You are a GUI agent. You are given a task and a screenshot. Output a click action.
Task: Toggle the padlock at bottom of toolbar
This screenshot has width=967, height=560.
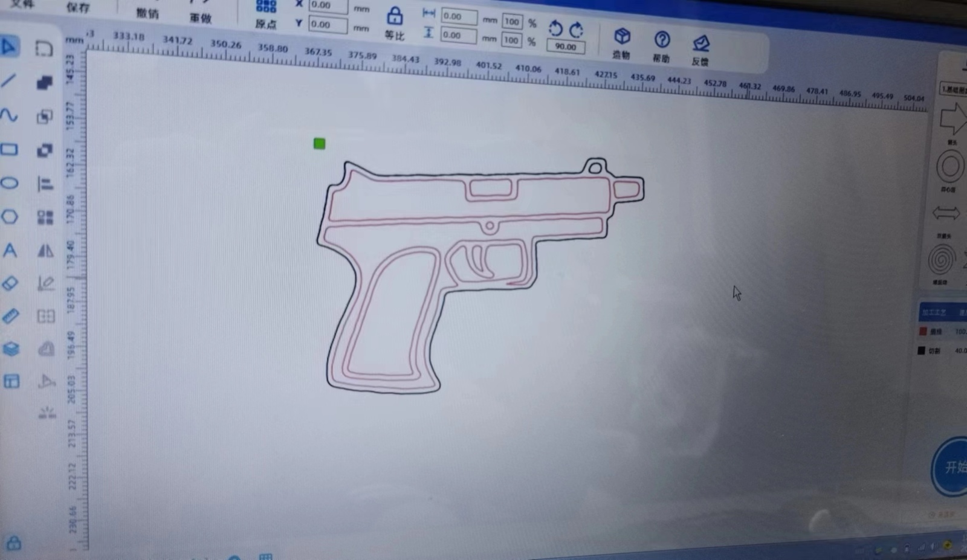(x=13, y=543)
